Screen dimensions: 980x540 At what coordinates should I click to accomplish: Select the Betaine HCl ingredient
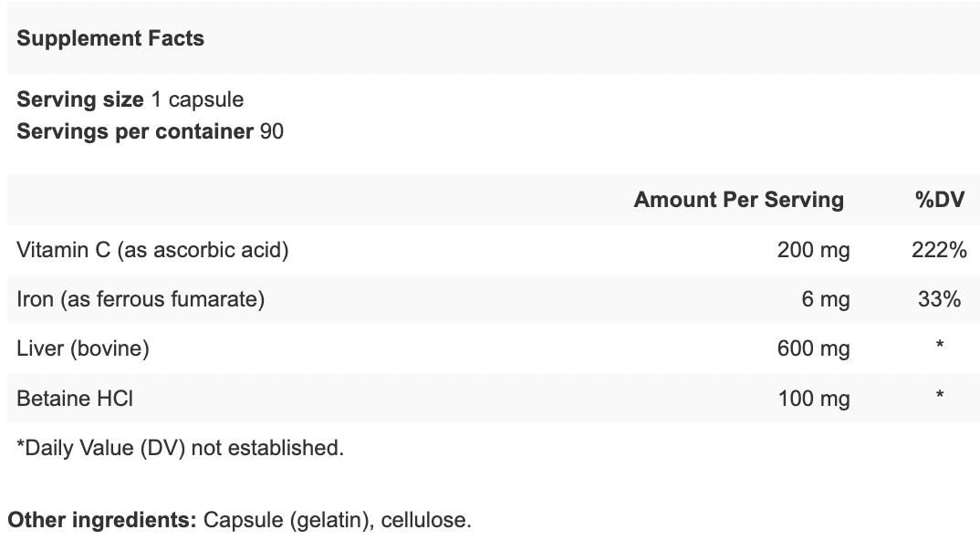(75, 398)
